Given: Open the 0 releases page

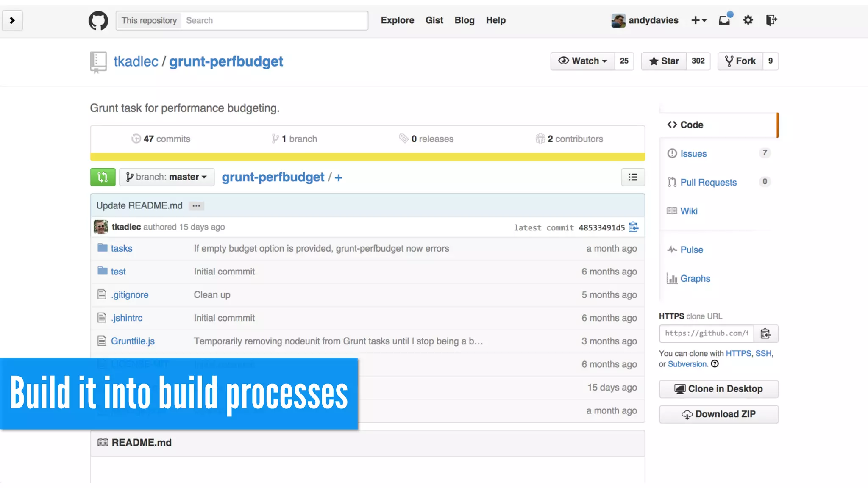Looking at the screenshot, I should pyautogui.click(x=426, y=139).
